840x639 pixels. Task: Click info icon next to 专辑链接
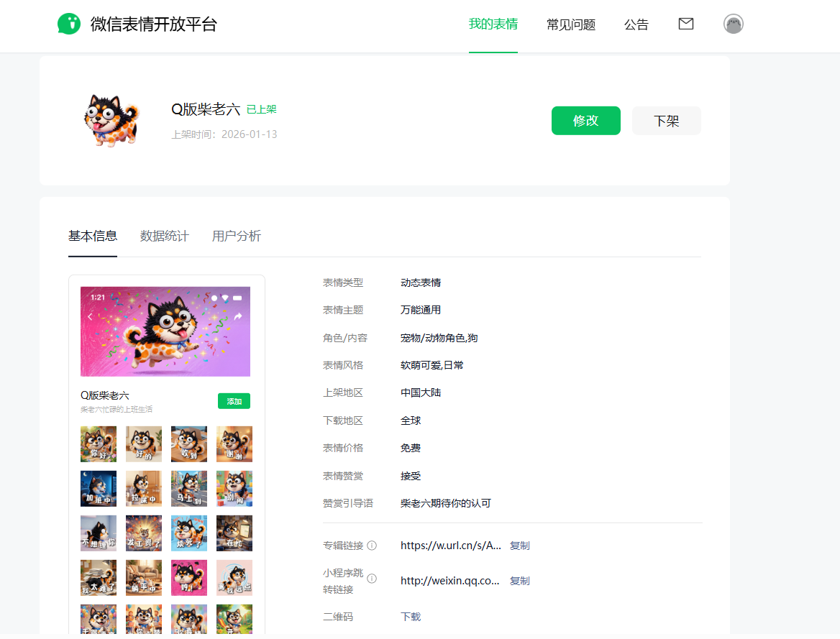372,546
